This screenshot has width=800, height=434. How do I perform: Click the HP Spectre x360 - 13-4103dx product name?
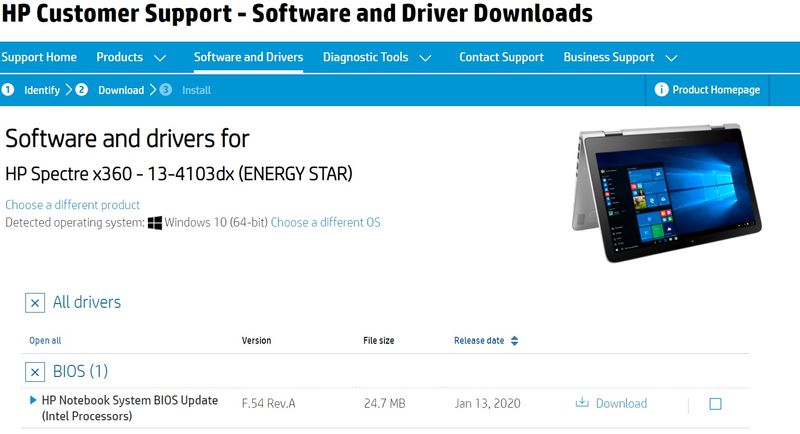point(179,174)
